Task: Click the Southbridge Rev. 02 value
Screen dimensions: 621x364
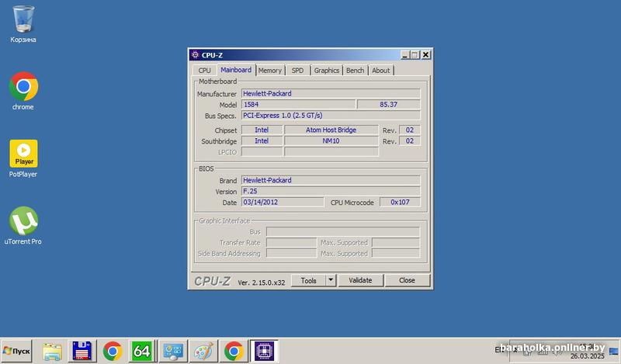Action: 410,141
